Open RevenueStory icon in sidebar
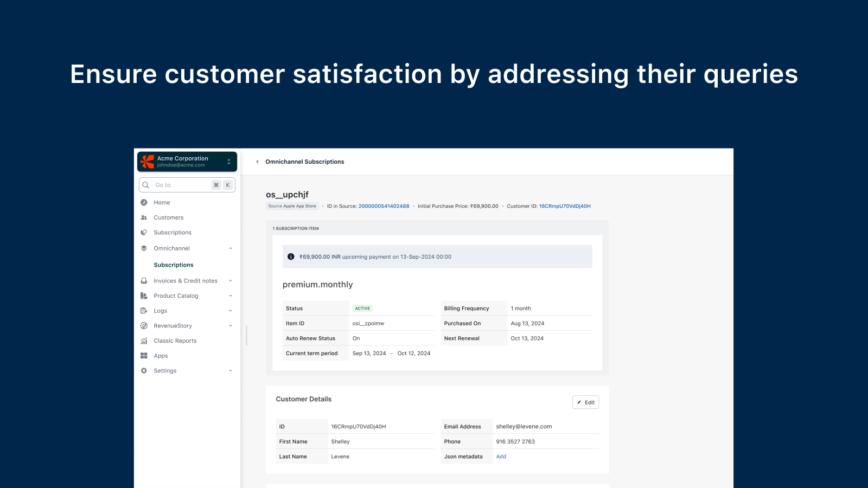868x488 pixels. pyautogui.click(x=144, y=326)
